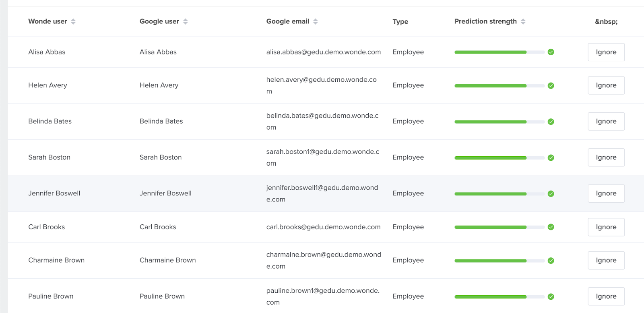The height and width of the screenshot is (313, 644).
Task: Click green check icon for Belinda Bates
Action: coord(551,122)
